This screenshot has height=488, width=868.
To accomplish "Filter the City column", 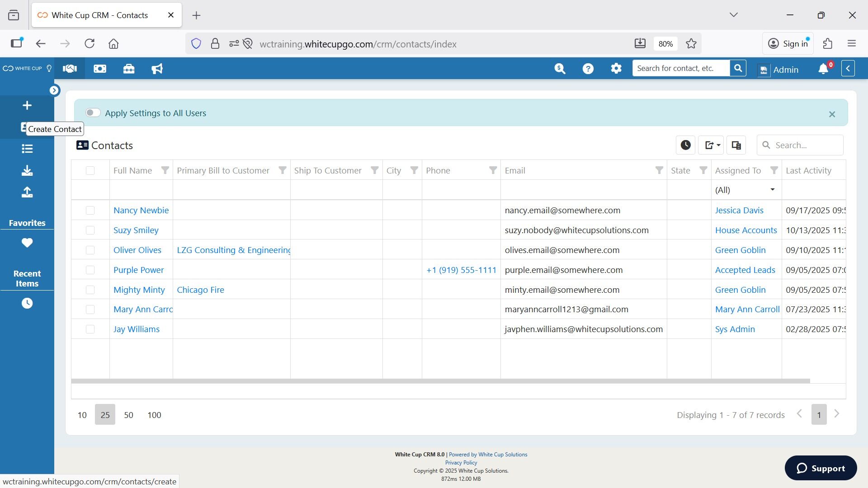I will [x=414, y=170].
